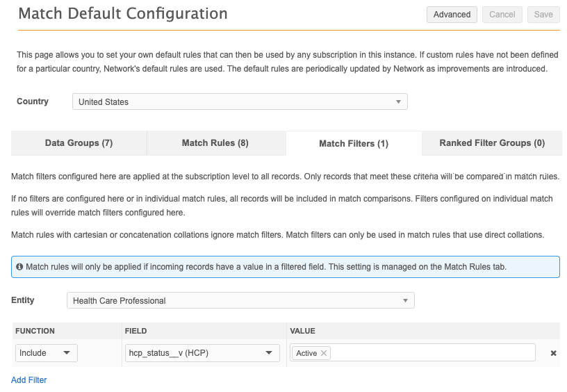Click the Country dropdown arrow
Image resolution: width=567 pixels, height=392 pixels.
pos(398,101)
